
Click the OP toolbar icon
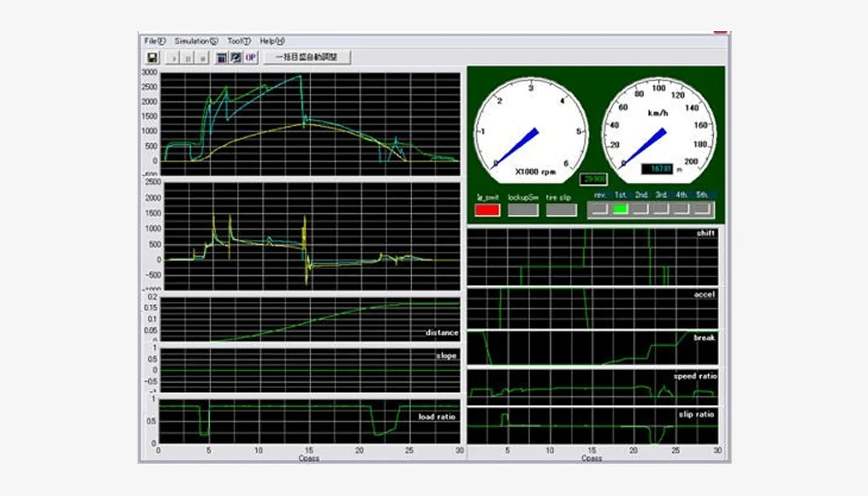point(250,58)
